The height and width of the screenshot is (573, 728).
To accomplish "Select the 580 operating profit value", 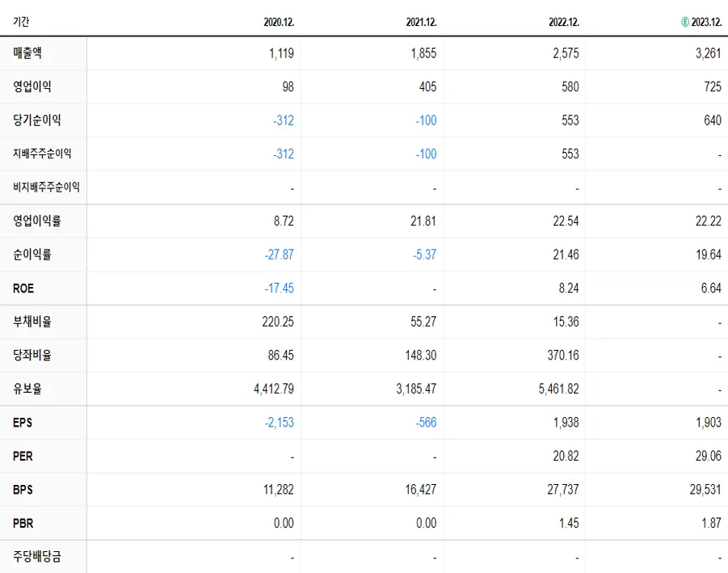I will tap(570, 86).
